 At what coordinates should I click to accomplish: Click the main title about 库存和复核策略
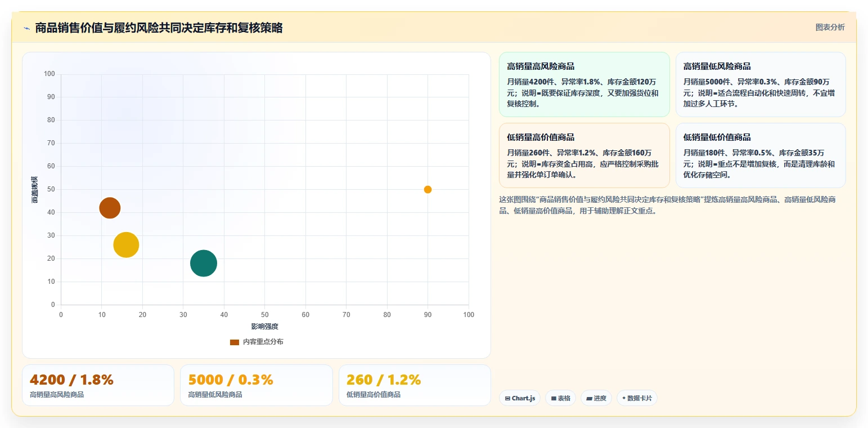click(159, 28)
